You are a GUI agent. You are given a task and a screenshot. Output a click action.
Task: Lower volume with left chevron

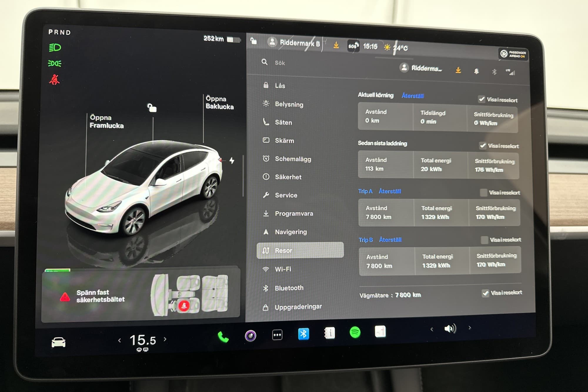[432, 329]
